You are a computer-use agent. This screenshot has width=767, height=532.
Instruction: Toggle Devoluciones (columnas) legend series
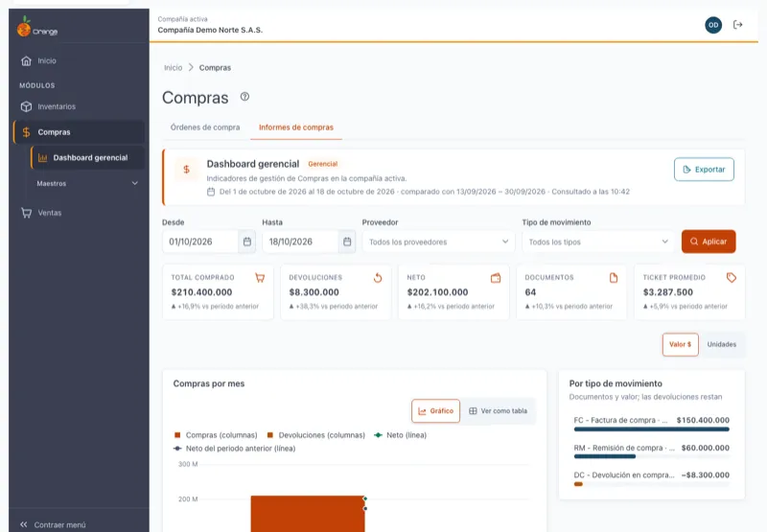click(x=316, y=435)
